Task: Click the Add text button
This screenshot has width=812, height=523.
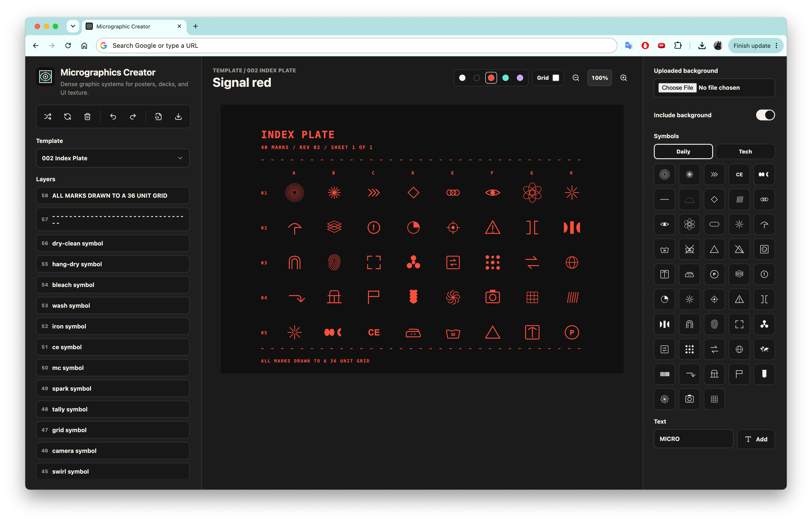Action: (x=756, y=439)
